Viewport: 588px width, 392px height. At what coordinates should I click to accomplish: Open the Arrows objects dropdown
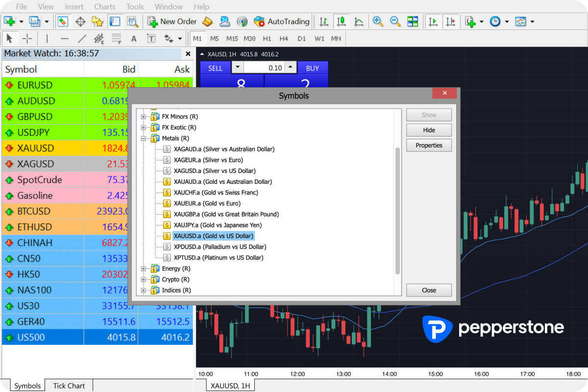180,38
